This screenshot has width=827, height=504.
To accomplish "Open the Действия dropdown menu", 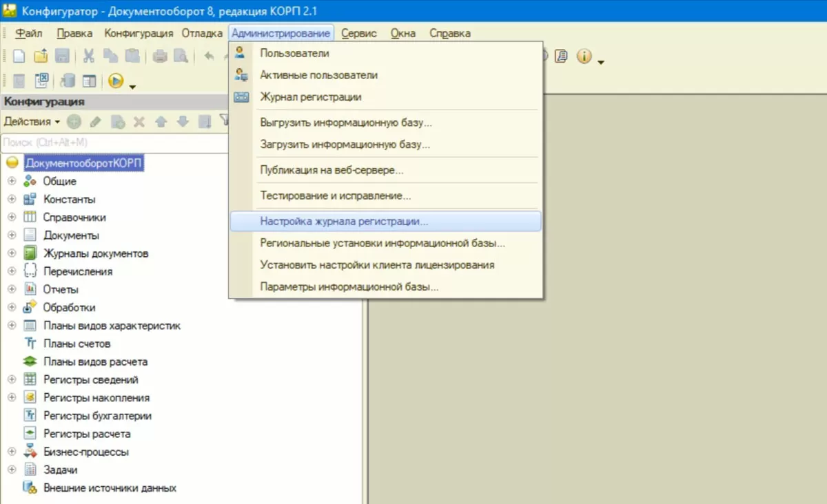I will point(32,122).
